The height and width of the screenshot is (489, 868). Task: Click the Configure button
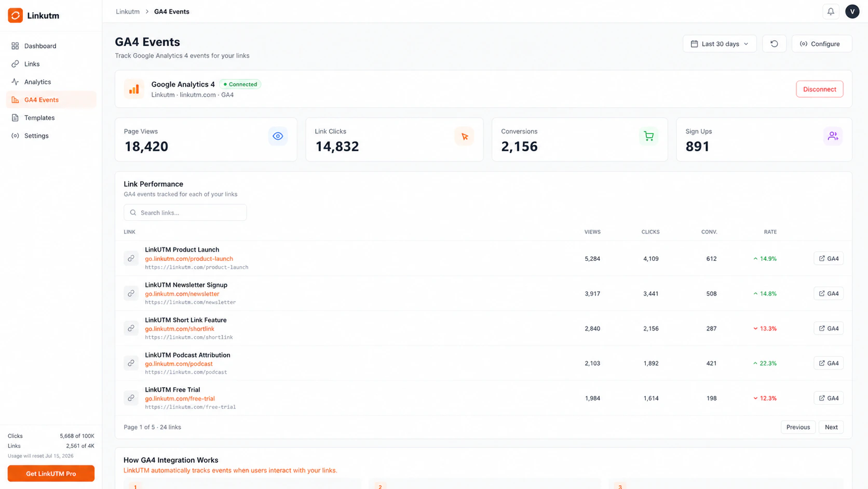click(822, 44)
